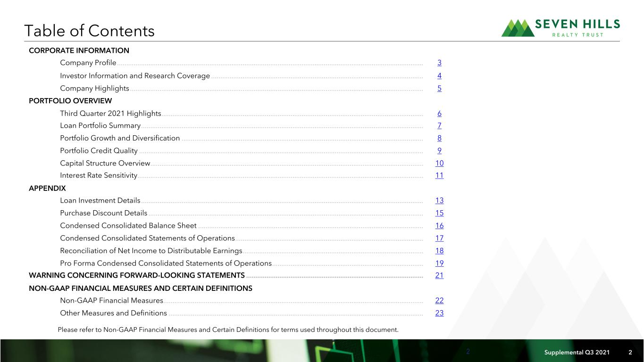This screenshot has width=644, height=362.
Task: Open page 6 link for Third Quarter Highlights
Action: click(x=439, y=113)
